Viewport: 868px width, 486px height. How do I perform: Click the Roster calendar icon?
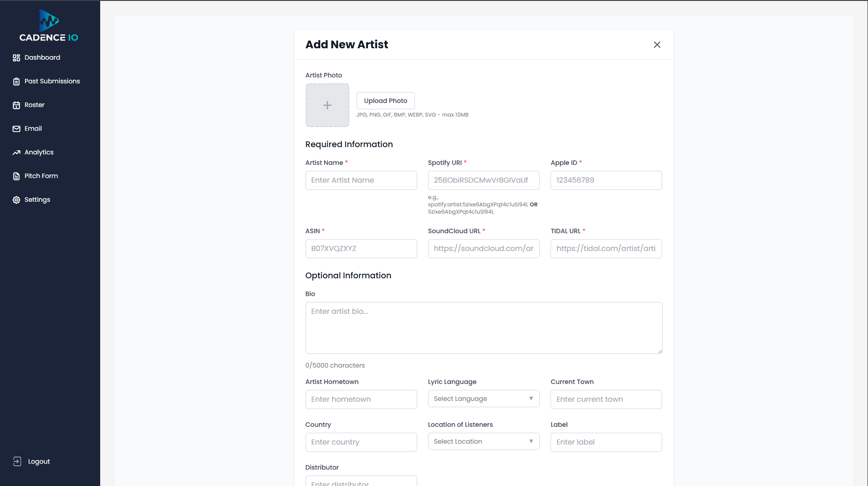(x=16, y=105)
